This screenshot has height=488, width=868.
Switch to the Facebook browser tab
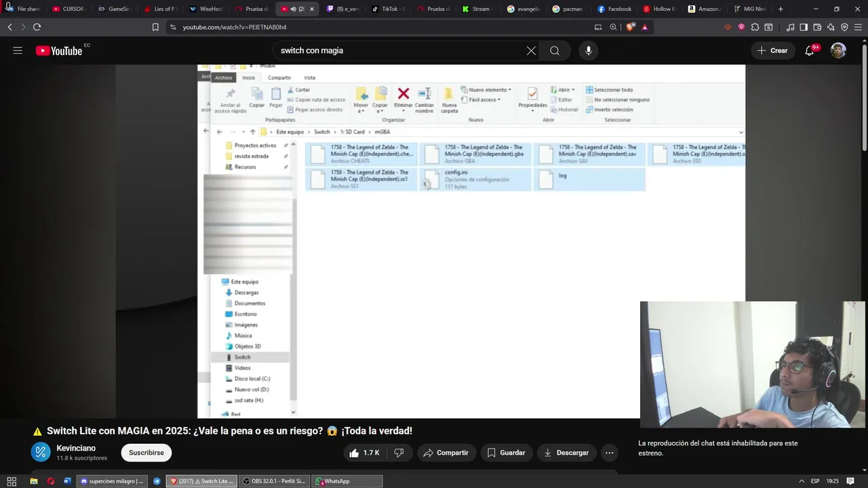click(x=615, y=9)
